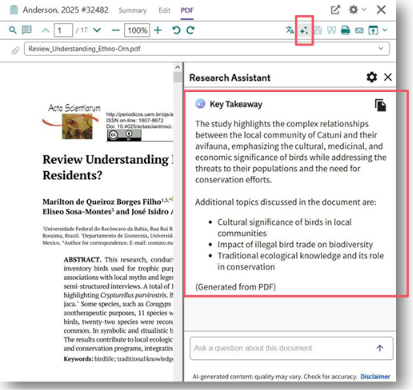Copy the Key Takeaway text
This screenshot has width=413, height=390.
[380, 105]
